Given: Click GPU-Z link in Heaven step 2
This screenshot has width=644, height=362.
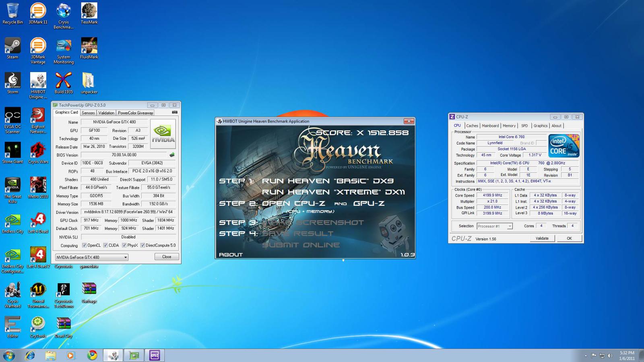Looking at the screenshot, I should 369,203.
